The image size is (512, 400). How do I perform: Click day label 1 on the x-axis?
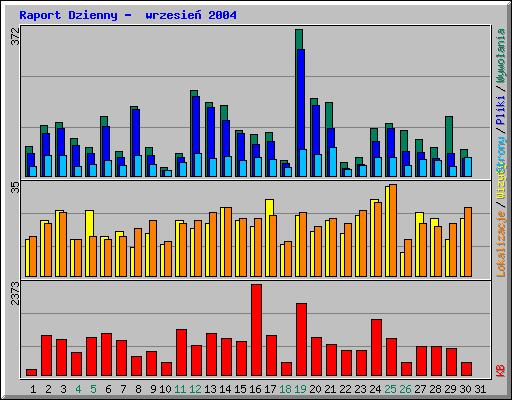click(33, 389)
